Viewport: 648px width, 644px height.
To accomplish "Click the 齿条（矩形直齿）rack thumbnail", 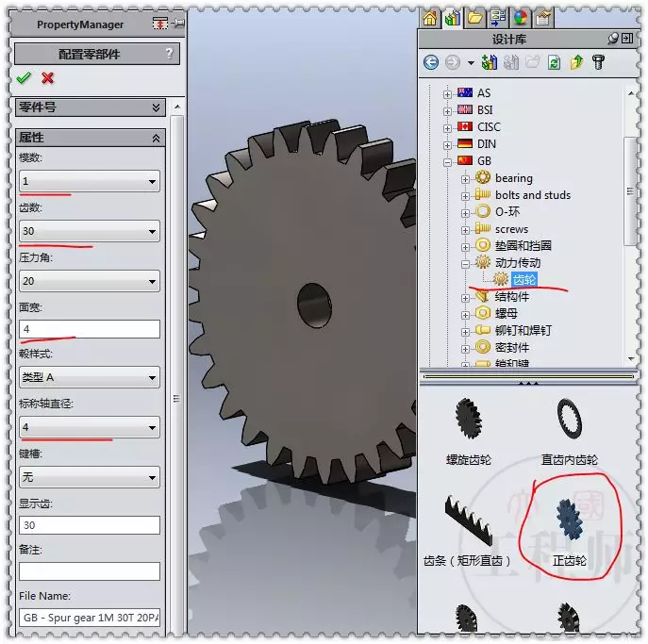I will [x=469, y=520].
